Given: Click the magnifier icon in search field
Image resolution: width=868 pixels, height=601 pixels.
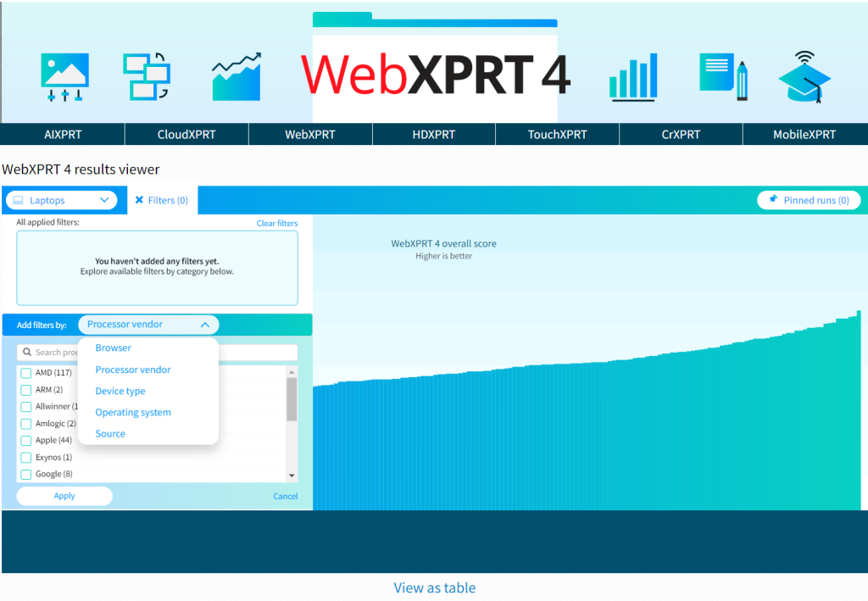Looking at the screenshot, I should (26, 352).
